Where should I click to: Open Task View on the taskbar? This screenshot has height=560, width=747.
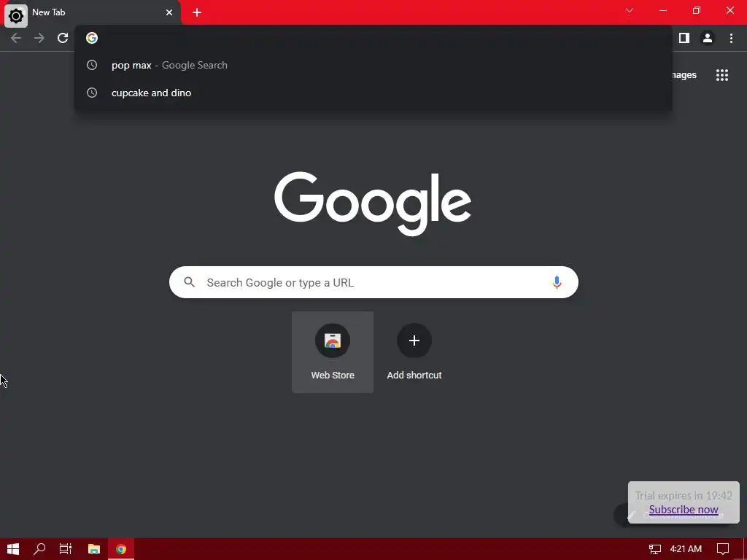[x=66, y=549]
